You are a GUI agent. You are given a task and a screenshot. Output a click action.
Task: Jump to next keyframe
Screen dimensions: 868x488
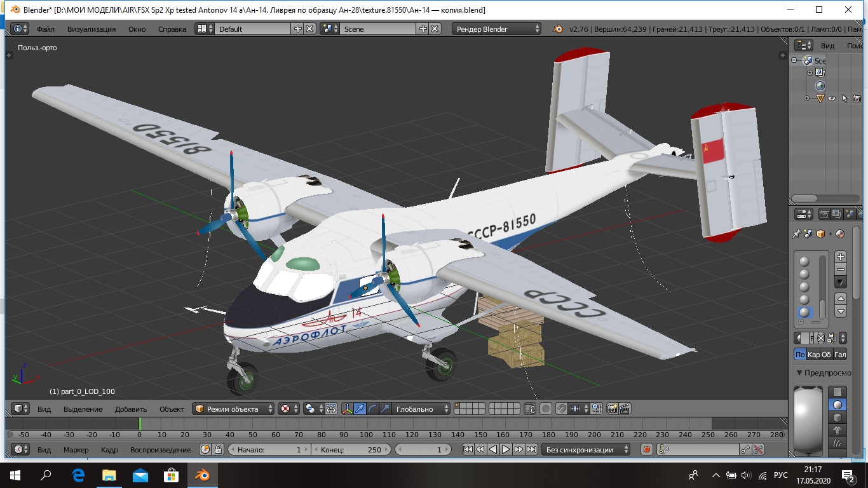click(519, 449)
